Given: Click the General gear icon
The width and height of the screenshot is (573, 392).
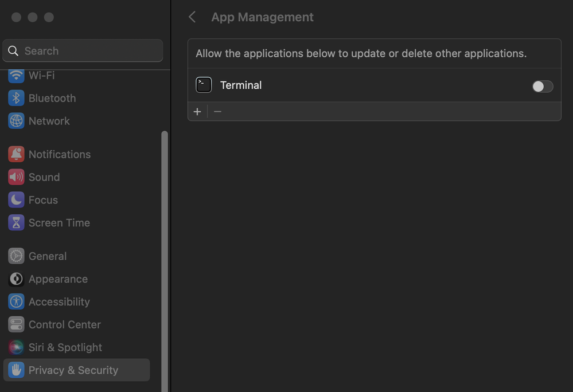Looking at the screenshot, I should 16,256.
